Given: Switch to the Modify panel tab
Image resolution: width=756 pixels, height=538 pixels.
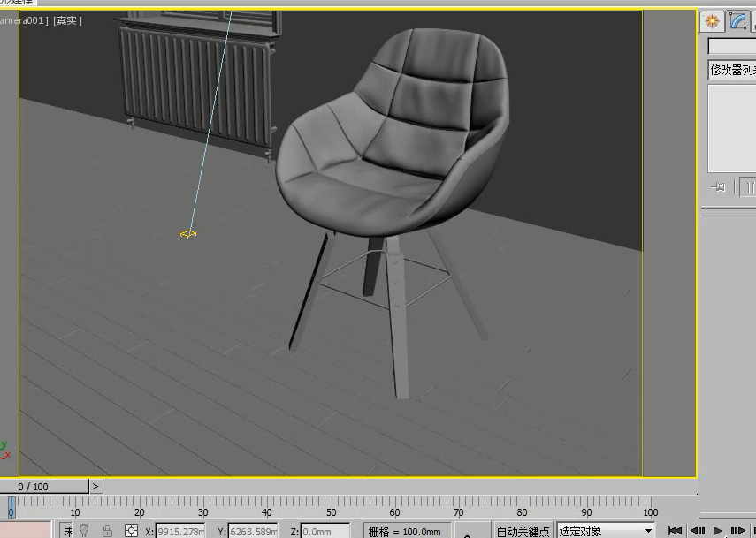Looking at the screenshot, I should point(737,21).
